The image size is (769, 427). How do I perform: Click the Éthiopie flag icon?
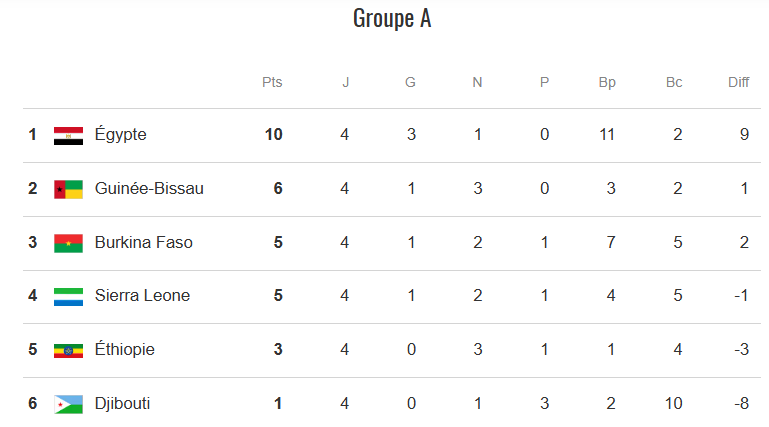(x=68, y=350)
